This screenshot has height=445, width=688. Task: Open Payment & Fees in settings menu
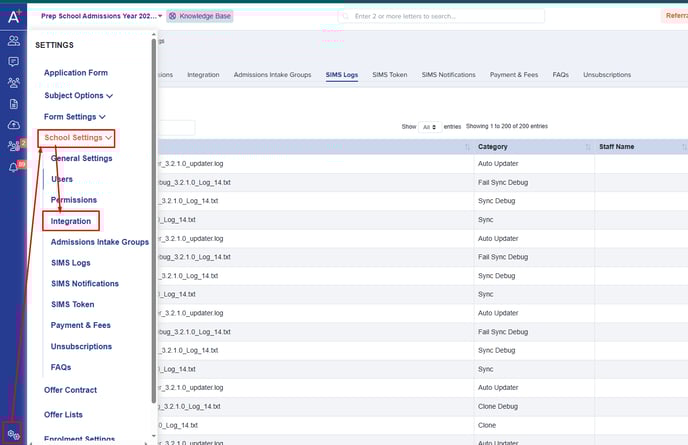[81, 326]
